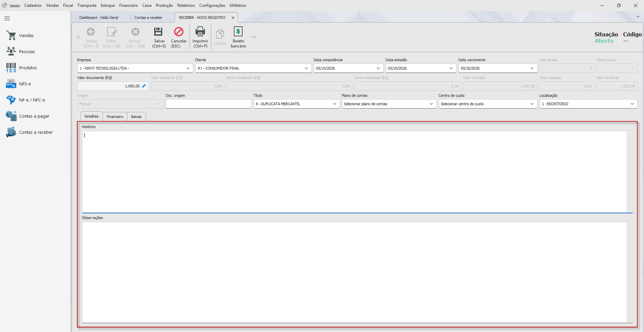
Task: Toggle the hamburger menu in the sidebar
Action: pos(7,19)
